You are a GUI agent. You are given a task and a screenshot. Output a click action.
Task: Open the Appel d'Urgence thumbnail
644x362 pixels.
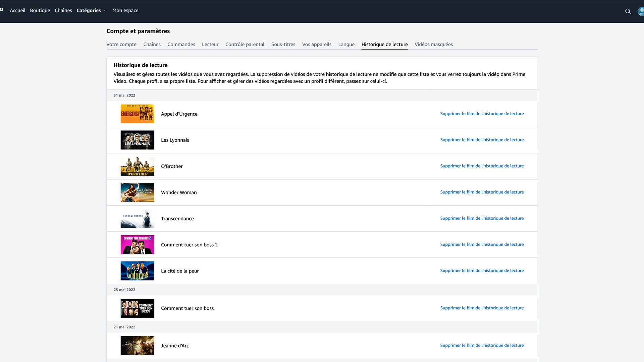[x=138, y=114]
